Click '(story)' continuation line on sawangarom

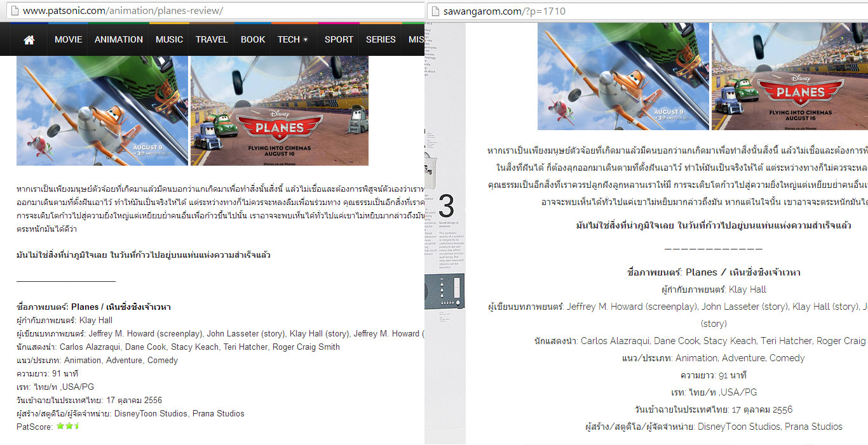pos(714,324)
